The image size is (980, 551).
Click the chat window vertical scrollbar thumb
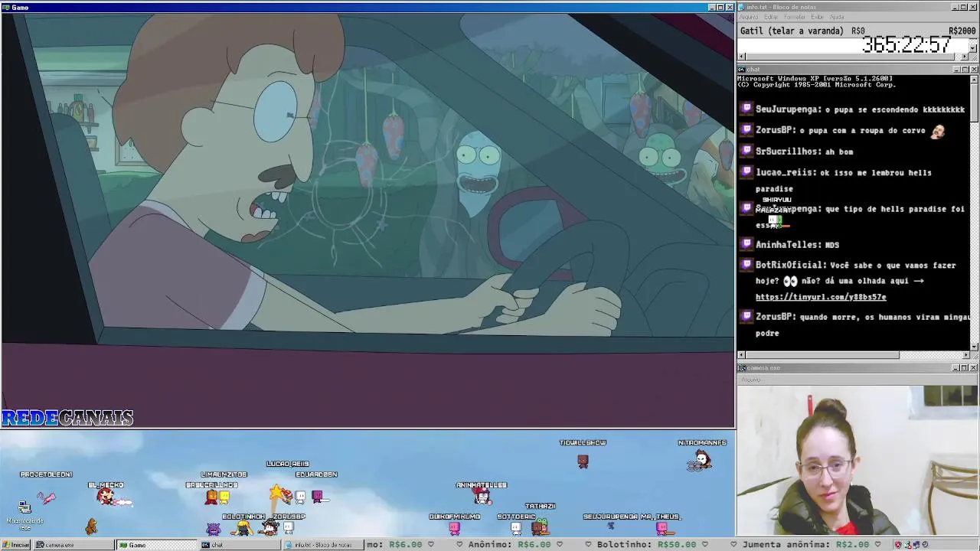pos(974,102)
